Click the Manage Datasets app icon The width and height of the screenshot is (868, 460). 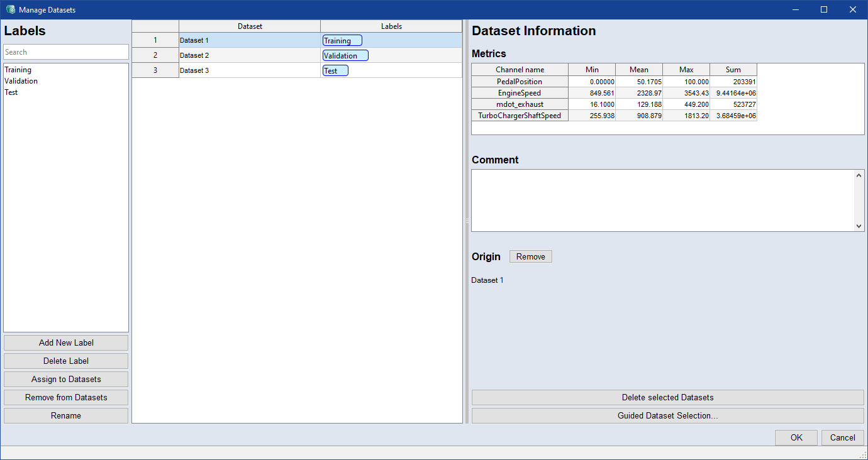10,9
